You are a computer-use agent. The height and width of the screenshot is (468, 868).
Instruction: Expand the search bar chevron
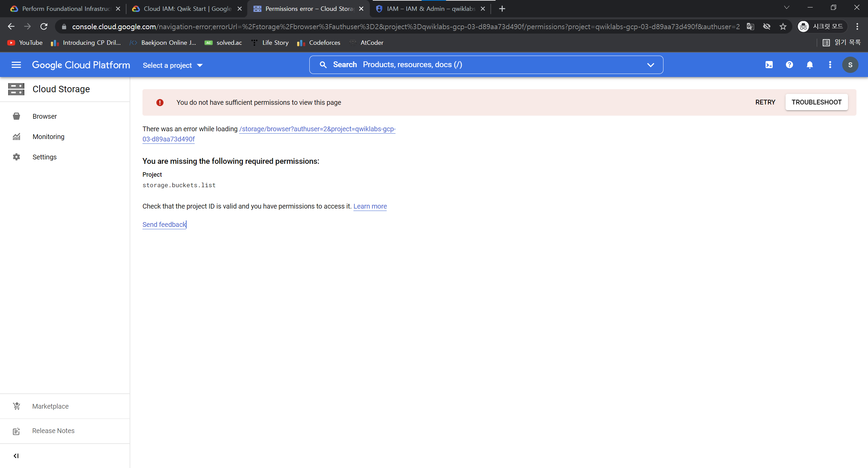coord(650,65)
